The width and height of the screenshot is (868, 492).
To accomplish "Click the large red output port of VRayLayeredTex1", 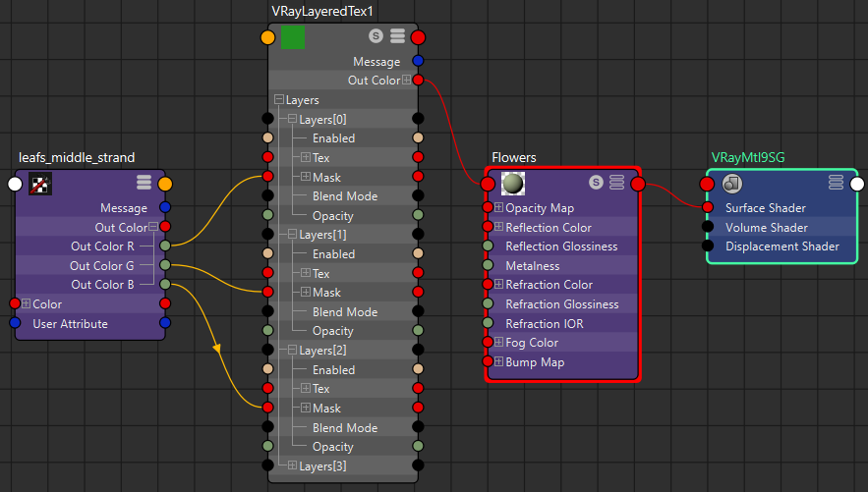I will click(x=418, y=37).
